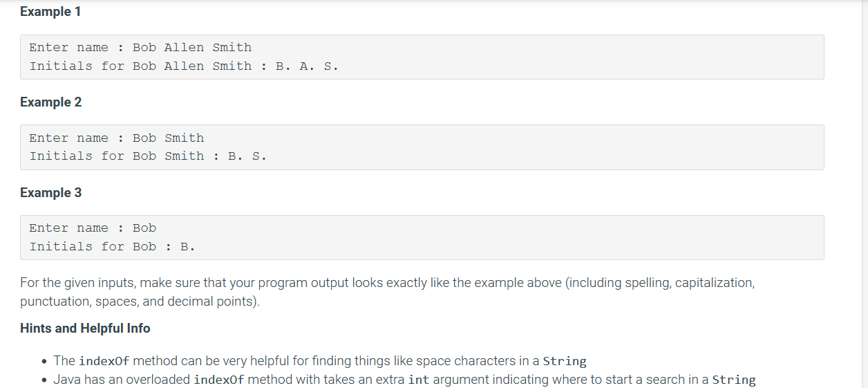Image resolution: width=868 pixels, height=388 pixels.
Task: Click the Example 2 heading
Action: (x=50, y=102)
